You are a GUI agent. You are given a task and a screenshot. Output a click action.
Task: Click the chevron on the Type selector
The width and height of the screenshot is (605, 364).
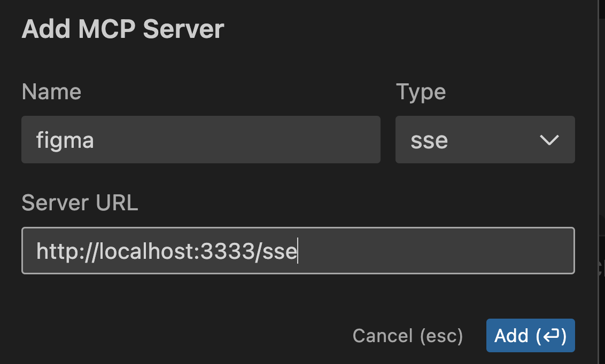[549, 140]
